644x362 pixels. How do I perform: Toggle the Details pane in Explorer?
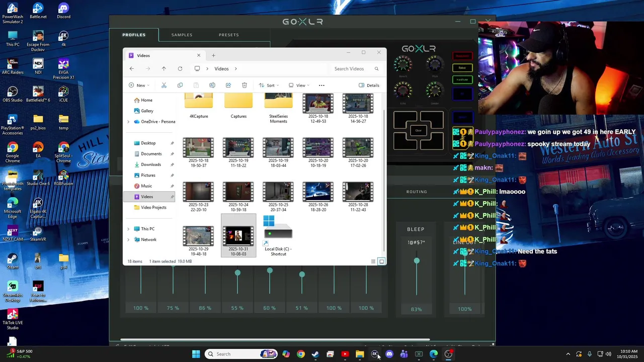[369, 85]
